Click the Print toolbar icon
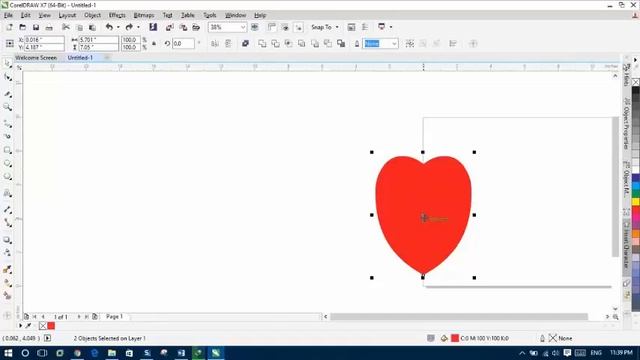The height and width of the screenshot is (360, 640). 49,27
